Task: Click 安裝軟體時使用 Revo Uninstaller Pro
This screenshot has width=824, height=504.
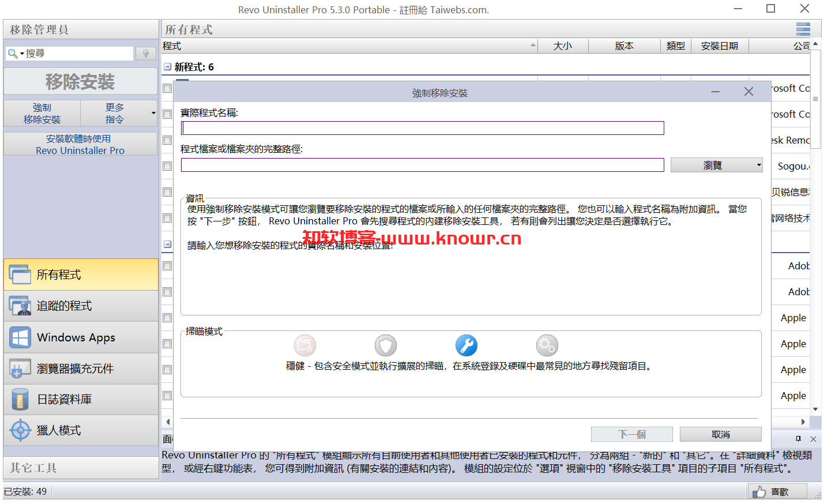Action: pyautogui.click(x=80, y=144)
